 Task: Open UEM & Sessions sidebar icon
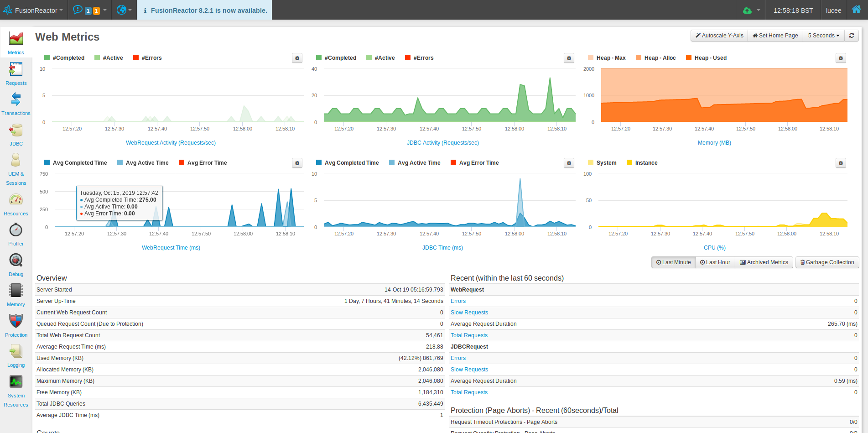click(16, 160)
